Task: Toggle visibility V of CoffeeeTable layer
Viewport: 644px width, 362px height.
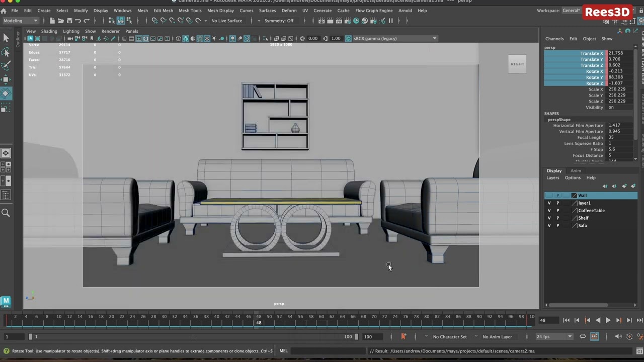Action: [549, 211]
